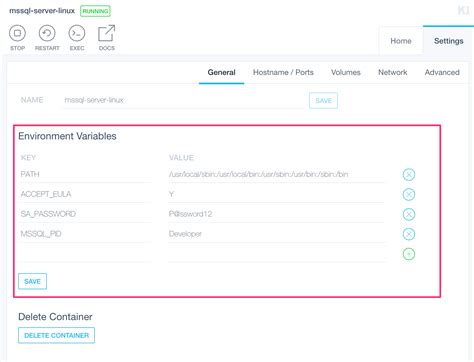Open the Hostname / Ports tab
Screen dimensions: 474x362
coord(283,72)
